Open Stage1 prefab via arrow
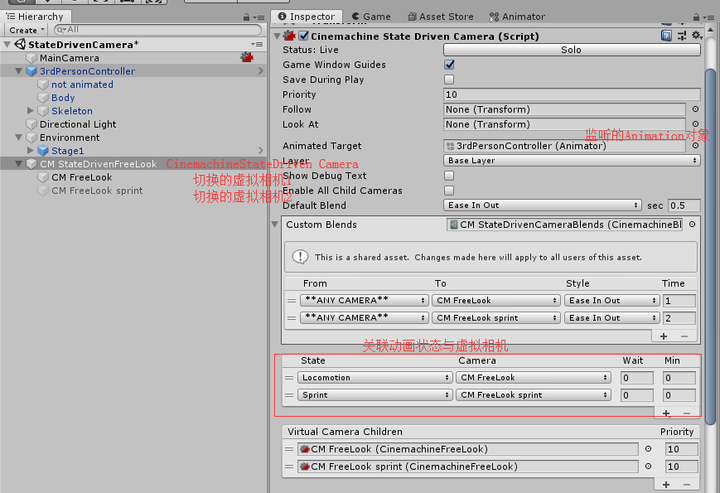 (x=261, y=151)
